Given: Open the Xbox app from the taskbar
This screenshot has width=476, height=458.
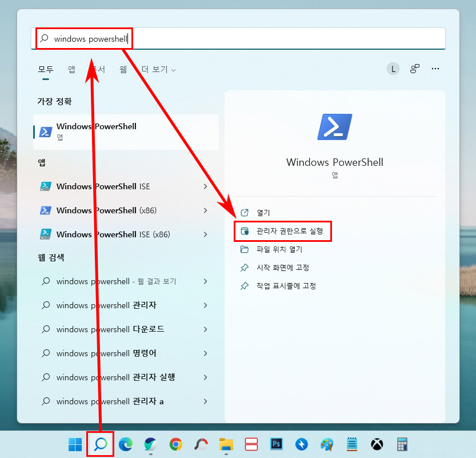Looking at the screenshot, I should [x=377, y=444].
